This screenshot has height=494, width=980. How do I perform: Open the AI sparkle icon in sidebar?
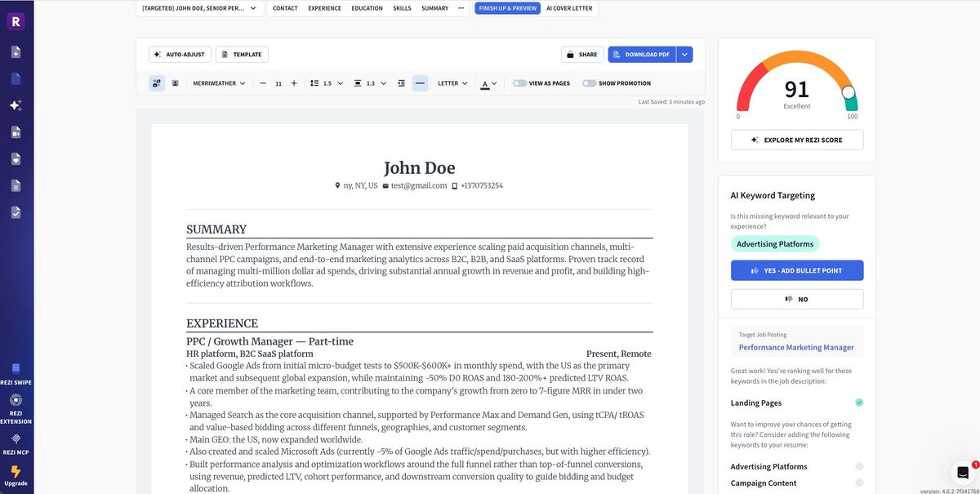16,105
